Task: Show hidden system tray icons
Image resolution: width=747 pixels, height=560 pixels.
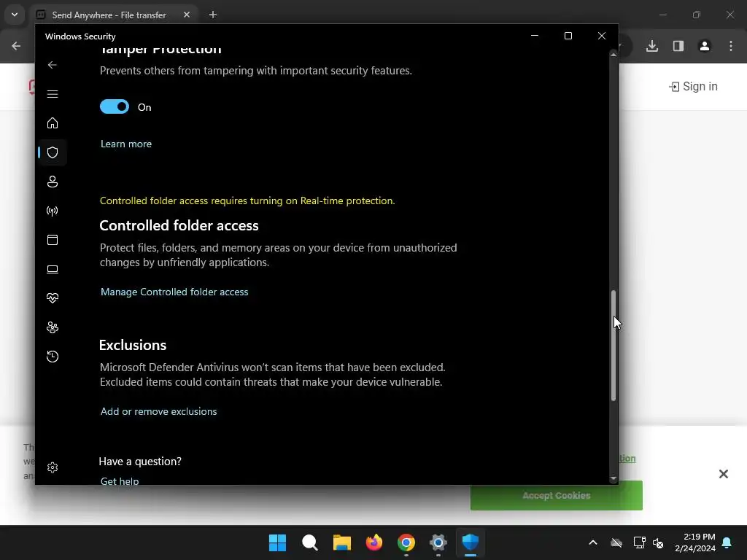Action: tap(593, 542)
